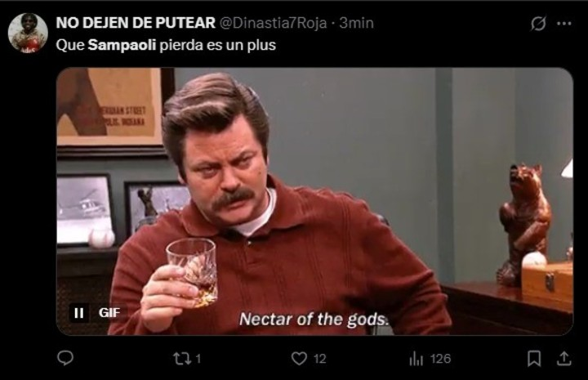Bookmark this tweet
The height and width of the screenshot is (380, 588).
pos(534,358)
